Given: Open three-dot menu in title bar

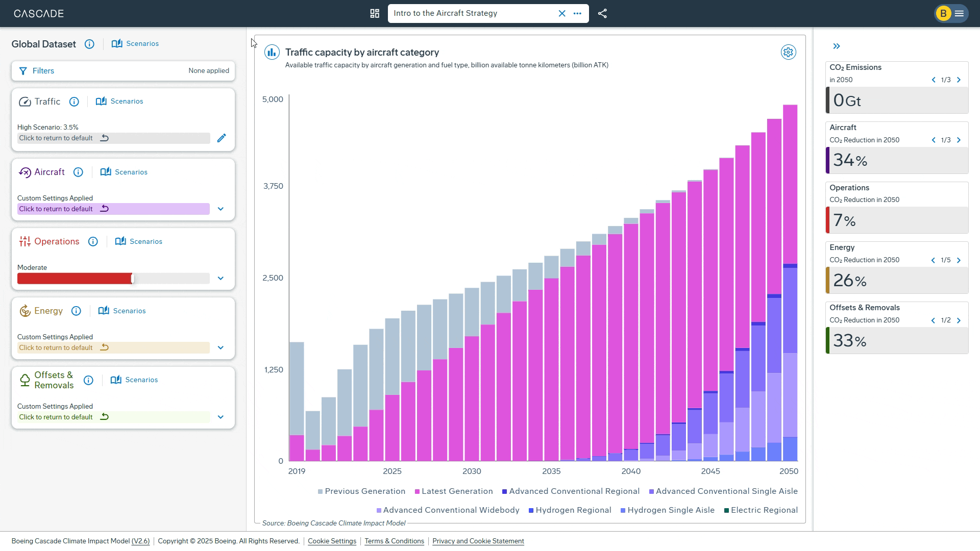Looking at the screenshot, I should click(x=577, y=14).
